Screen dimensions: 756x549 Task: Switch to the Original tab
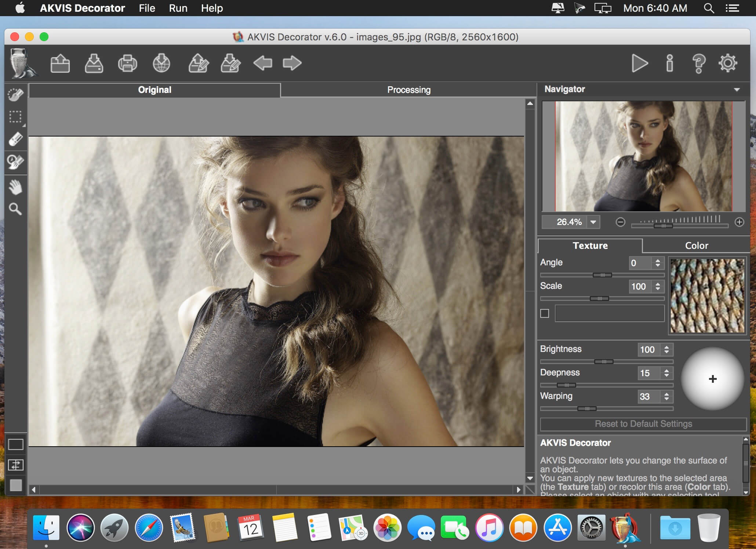click(x=155, y=90)
